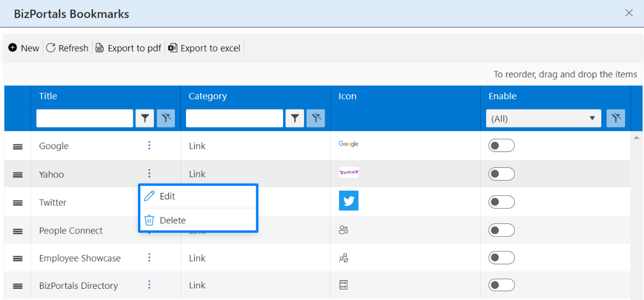
Task: Click the drag handle for Employee Showcase
Action: (18, 258)
